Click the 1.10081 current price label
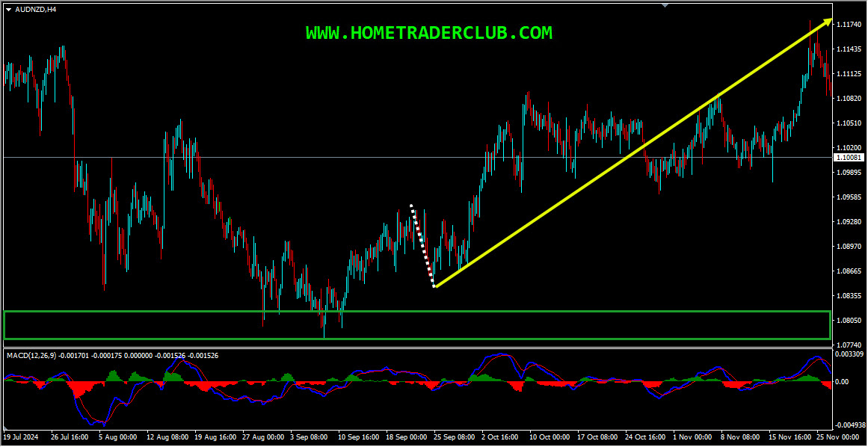 click(848, 158)
